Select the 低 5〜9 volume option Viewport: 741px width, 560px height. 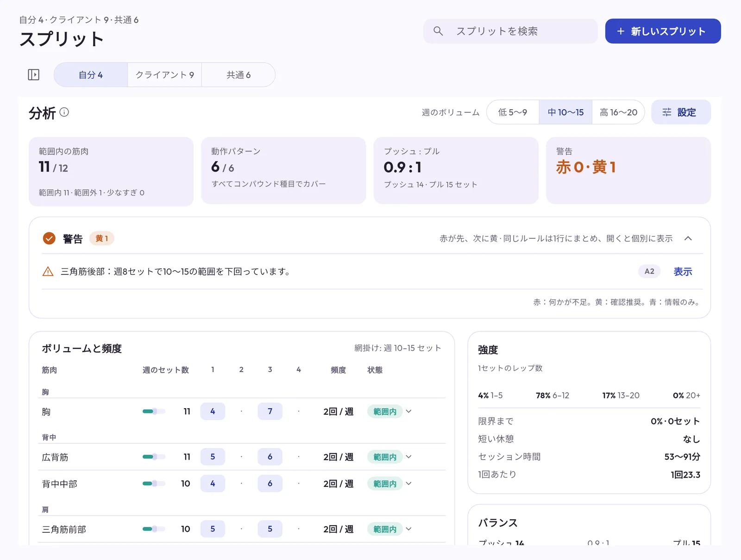pyautogui.click(x=513, y=112)
